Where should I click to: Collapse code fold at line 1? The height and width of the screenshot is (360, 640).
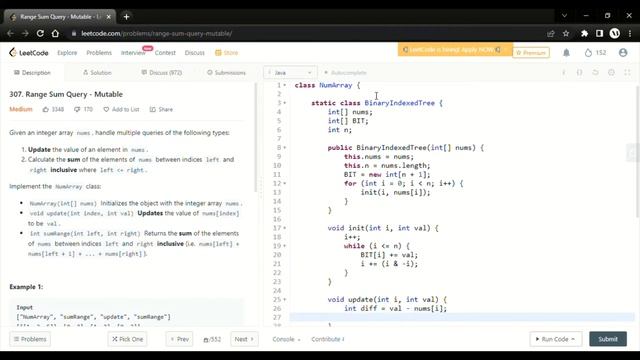coord(284,85)
